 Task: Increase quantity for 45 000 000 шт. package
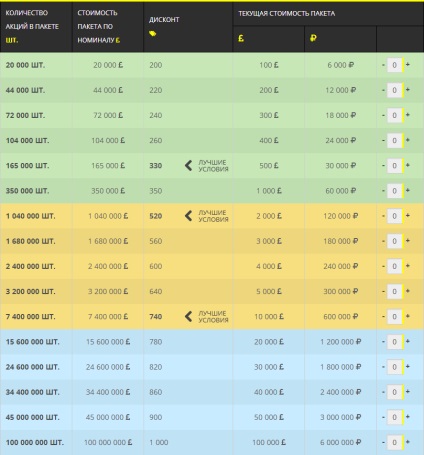(x=408, y=417)
